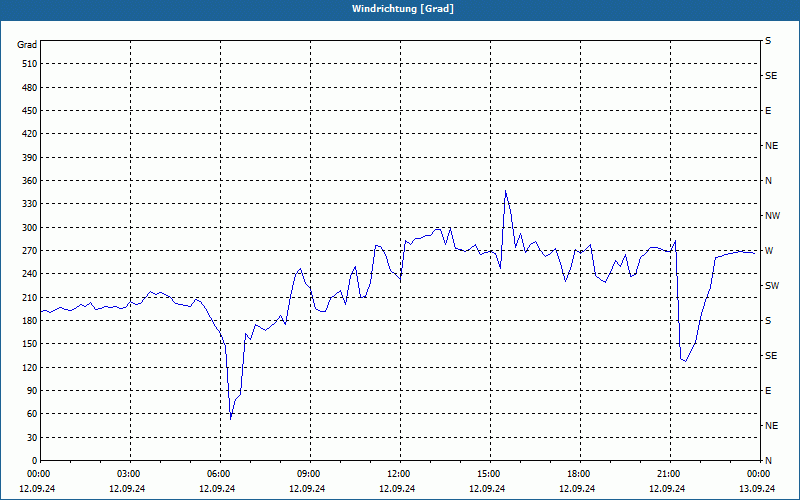Select the 00:00 label above 13.09.24

(x=758, y=474)
